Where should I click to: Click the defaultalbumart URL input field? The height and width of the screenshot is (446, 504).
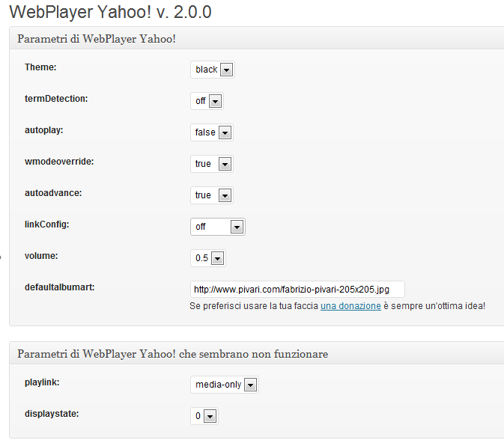297,290
